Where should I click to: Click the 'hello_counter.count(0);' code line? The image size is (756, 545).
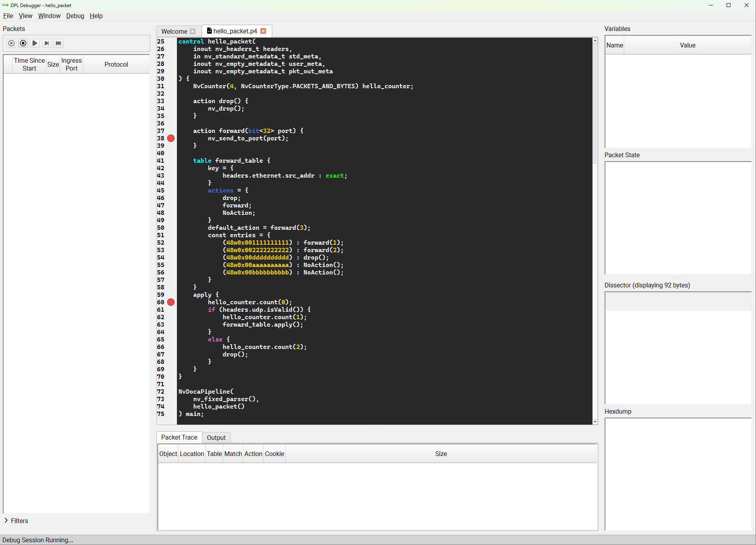(x=250, y=302)
